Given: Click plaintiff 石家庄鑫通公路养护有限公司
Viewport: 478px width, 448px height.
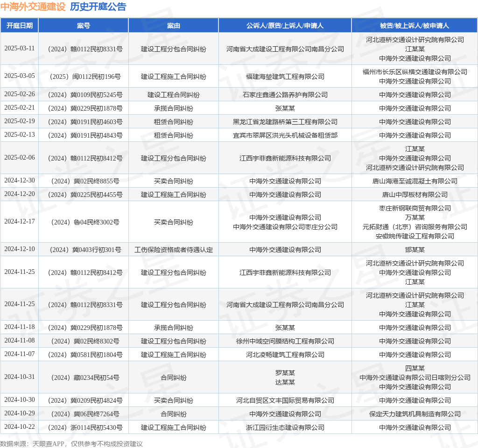Looking at the screenshot, I should (285, 95).
